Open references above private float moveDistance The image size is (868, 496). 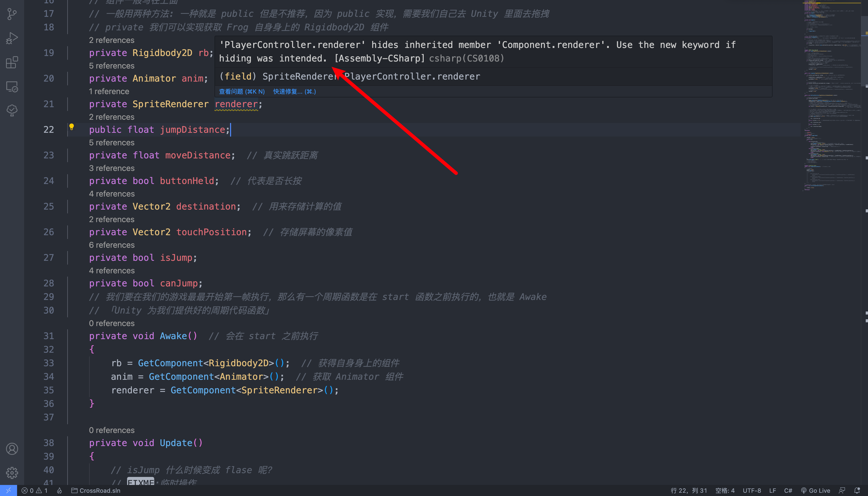(112, 142)
